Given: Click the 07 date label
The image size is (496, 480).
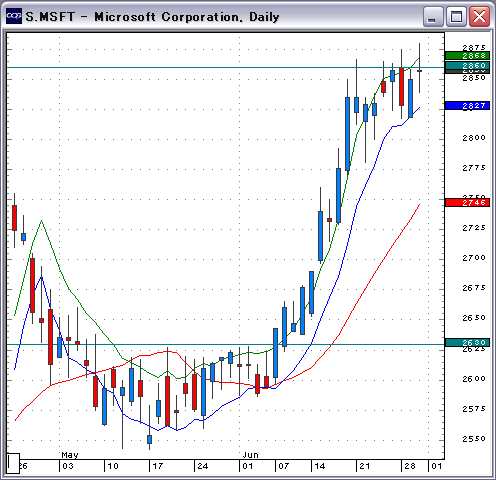Looking at the screenshot, I should pos(284,466).
